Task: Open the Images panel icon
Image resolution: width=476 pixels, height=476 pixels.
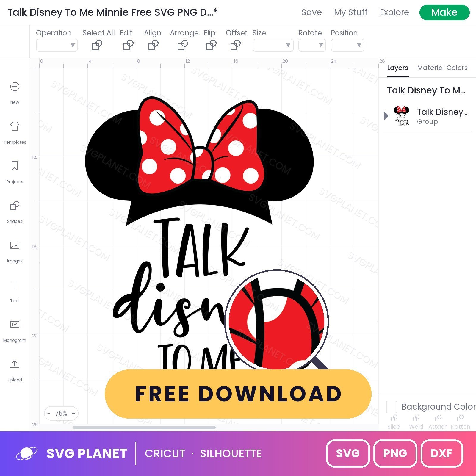Action: click(x=15, y=245)
